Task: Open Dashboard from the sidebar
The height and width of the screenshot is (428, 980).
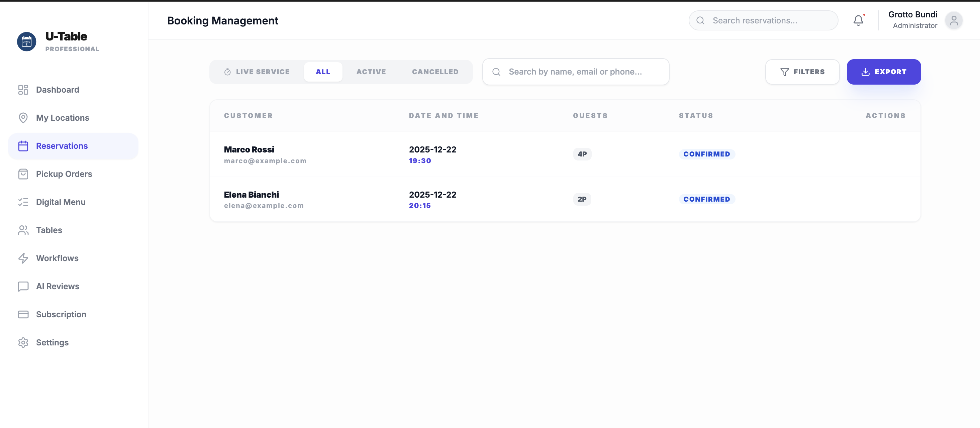Action: [58, 90]
